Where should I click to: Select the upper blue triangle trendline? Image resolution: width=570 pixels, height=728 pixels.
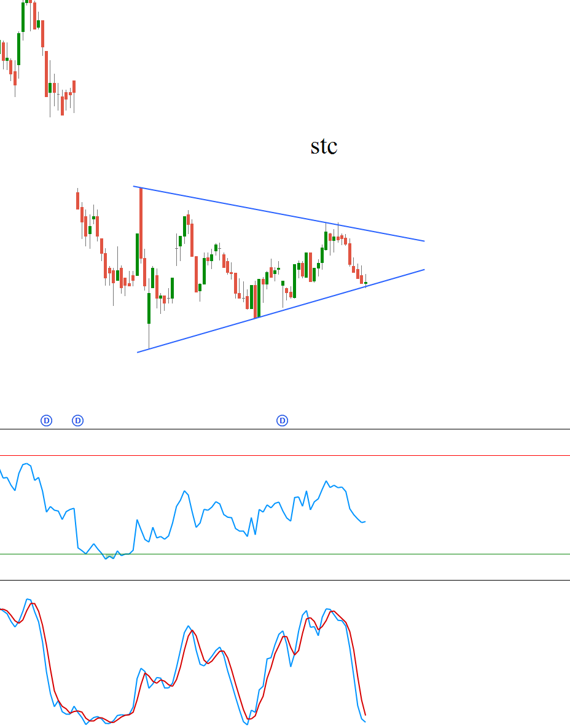(x=278, y=214)
